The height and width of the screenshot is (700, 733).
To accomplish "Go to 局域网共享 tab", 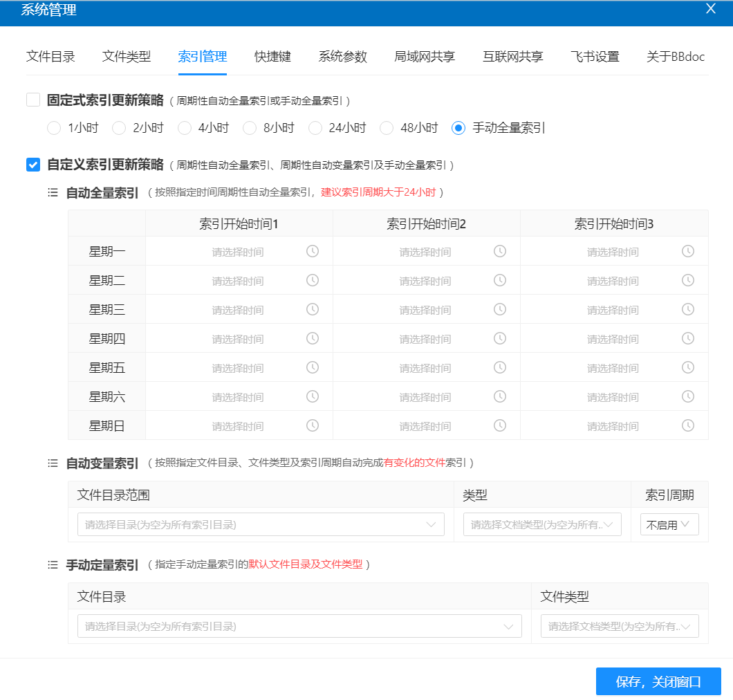I will [x=425, y=57].
